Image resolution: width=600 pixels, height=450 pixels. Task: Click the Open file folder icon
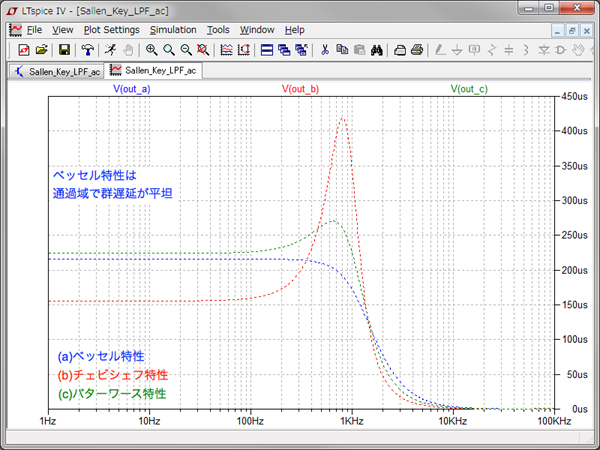click(41, 49)
